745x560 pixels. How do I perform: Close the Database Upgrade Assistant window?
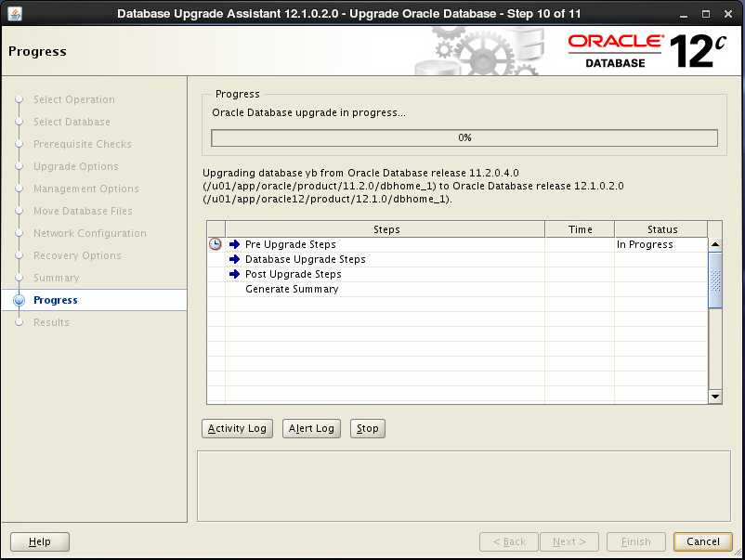point(728,14)
